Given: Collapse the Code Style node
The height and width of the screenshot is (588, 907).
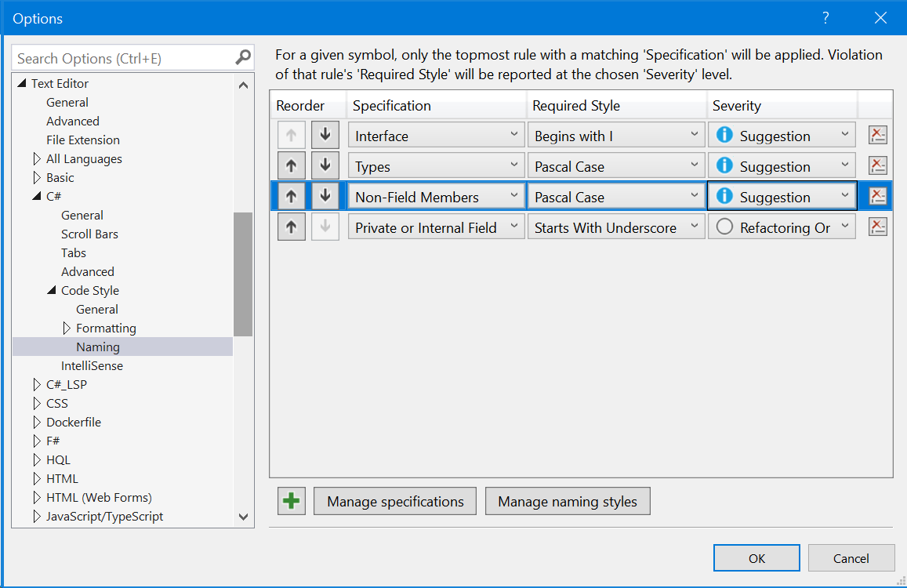Looking at the screenshot, I should (52, 290).
